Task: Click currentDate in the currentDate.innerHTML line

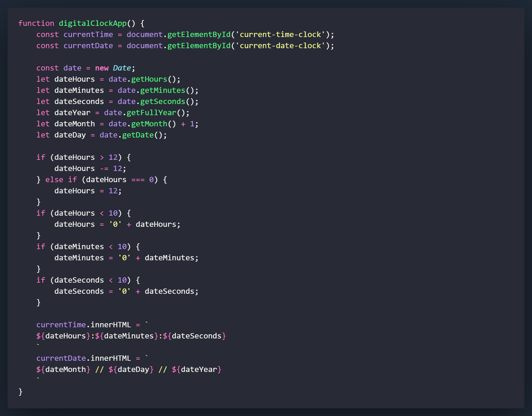Action: pos(61,358)
